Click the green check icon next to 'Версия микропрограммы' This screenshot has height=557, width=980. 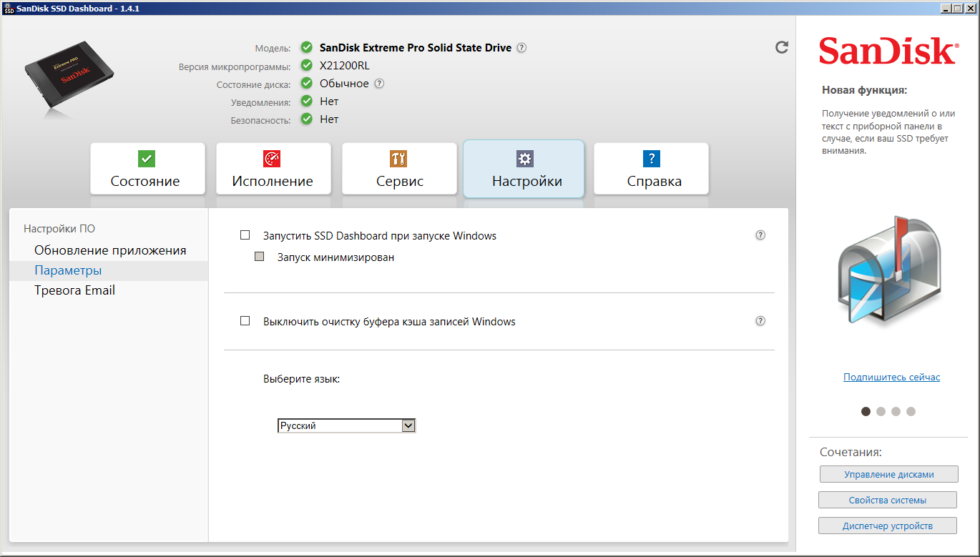pyautogui.click(x=307, y=66)
